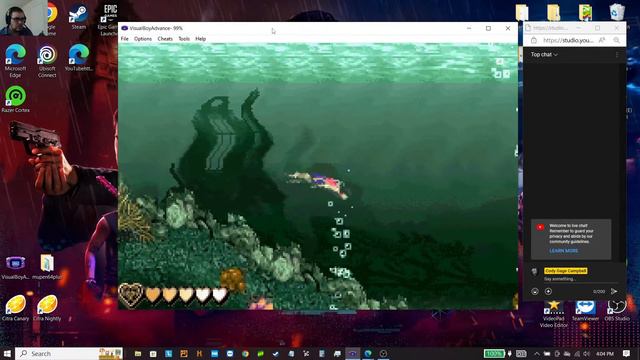640x360 pixels.
Task: Click the Windows Start button
Action: 7,353
